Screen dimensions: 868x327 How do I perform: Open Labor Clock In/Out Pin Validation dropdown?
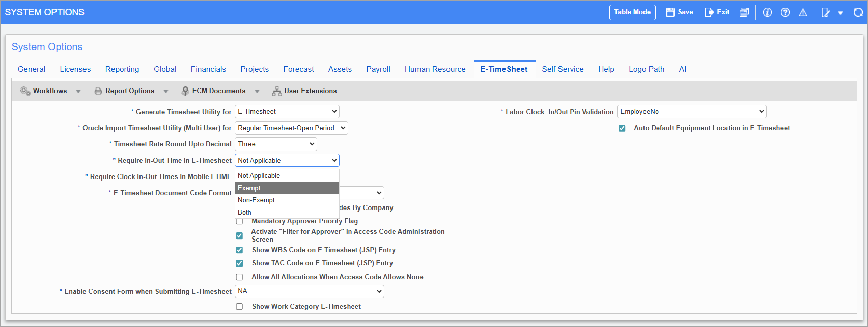point(691,112)
